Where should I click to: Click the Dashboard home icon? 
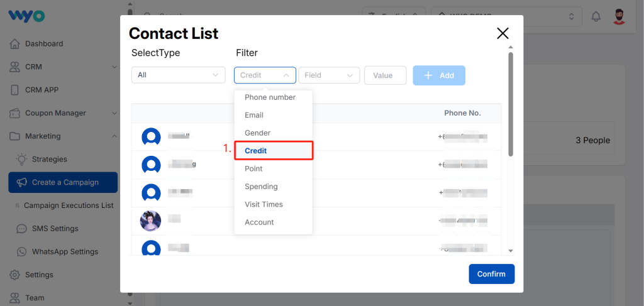tap(15, 43)
